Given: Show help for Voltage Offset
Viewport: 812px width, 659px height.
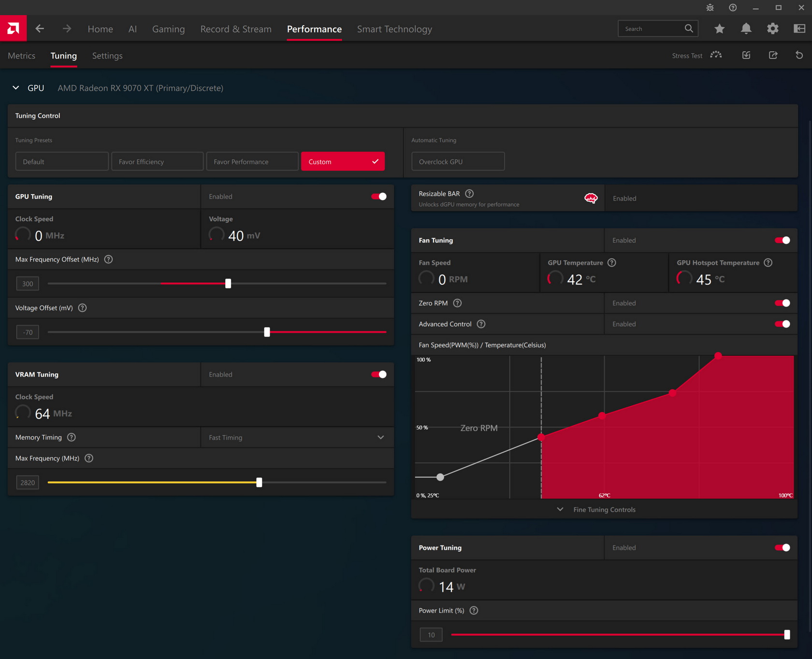Looking at the screenshot, I should pos(83,308).
